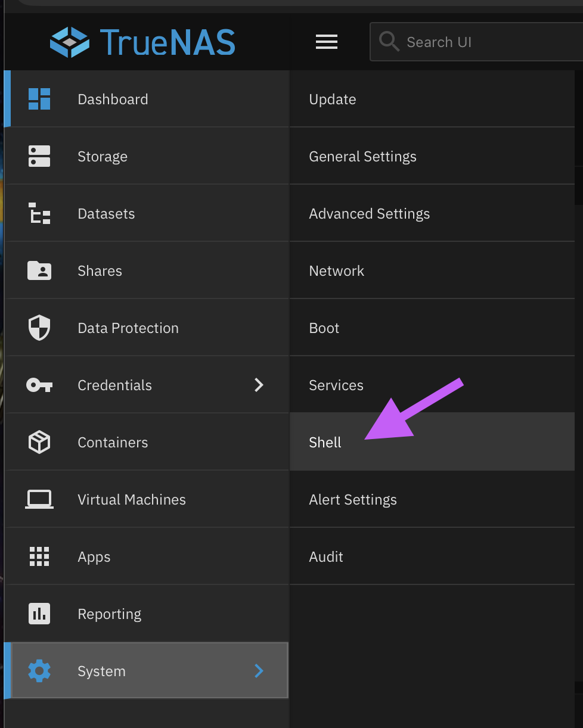Open Shell from System submenu
583x728 pixels.
click(x=325, y=442)
